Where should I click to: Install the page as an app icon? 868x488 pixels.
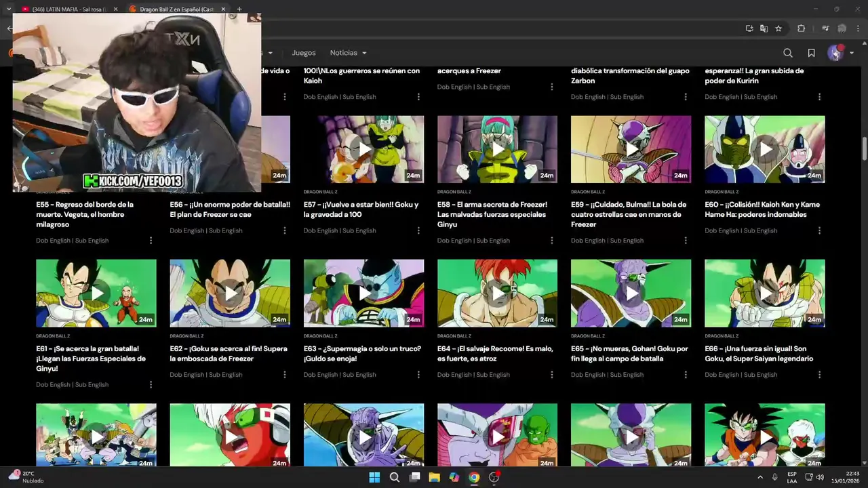[x=749, y=28]
